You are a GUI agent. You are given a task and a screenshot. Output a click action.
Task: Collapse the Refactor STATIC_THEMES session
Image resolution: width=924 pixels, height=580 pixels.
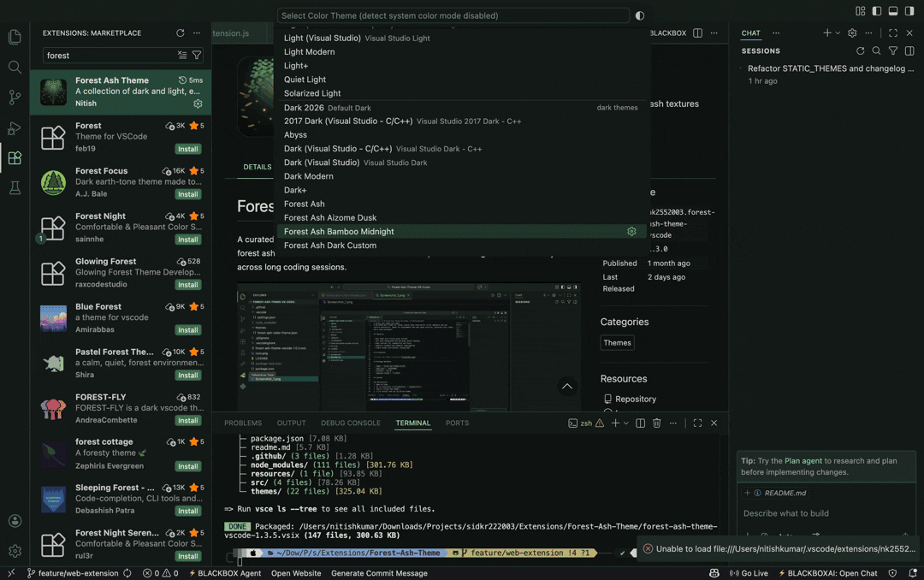coord(741,68)
